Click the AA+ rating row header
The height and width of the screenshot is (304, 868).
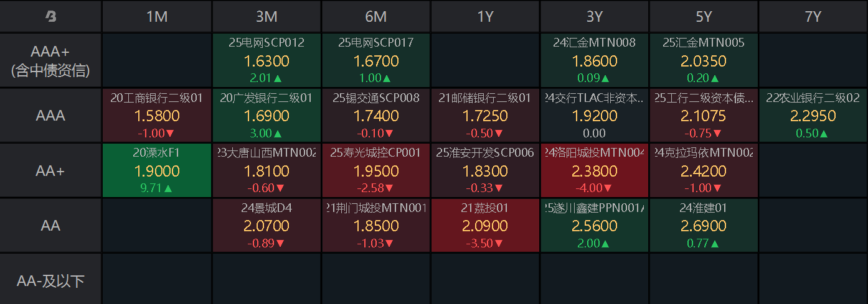[50, 171]
